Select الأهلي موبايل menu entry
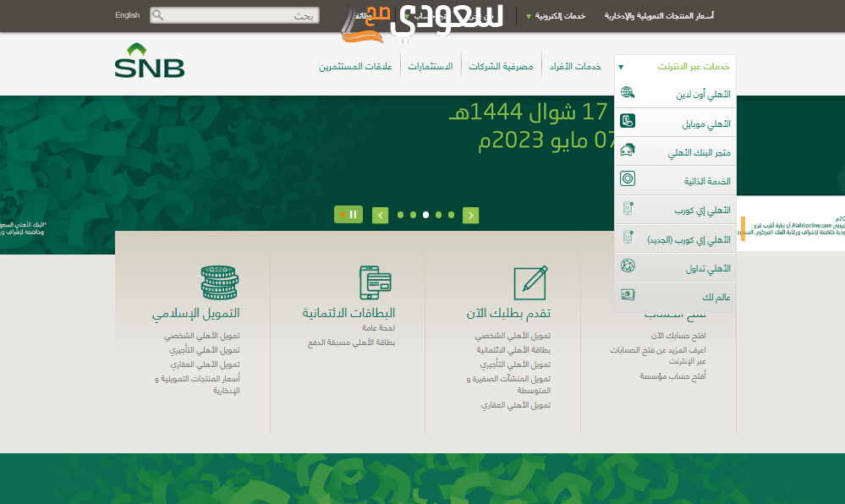 (x=675, y=123)
